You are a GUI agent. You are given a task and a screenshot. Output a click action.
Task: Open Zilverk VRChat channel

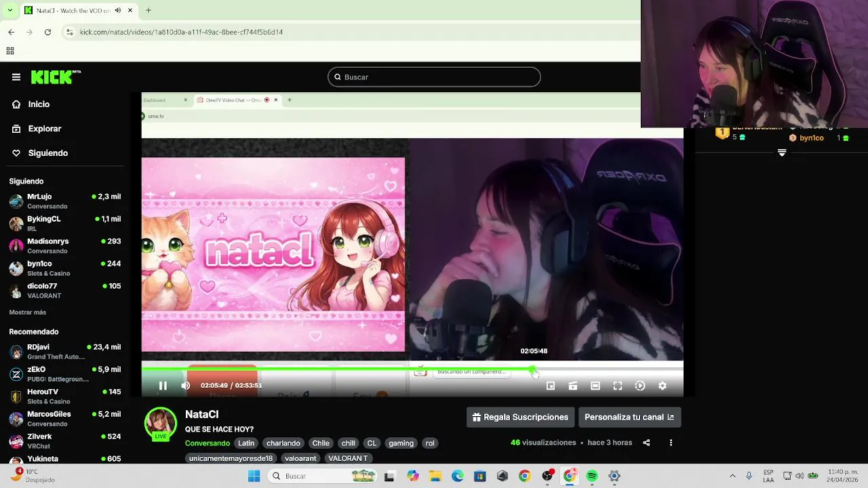tap(65, 441)
